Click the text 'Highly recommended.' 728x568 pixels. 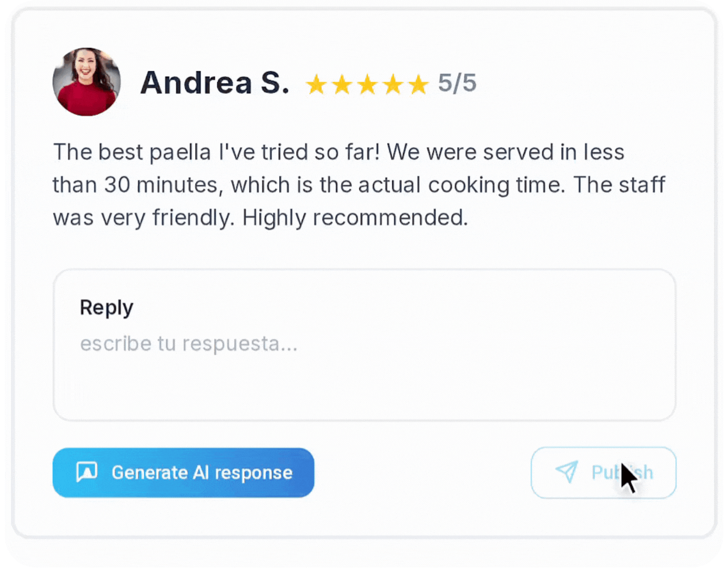tap(355, 218)
